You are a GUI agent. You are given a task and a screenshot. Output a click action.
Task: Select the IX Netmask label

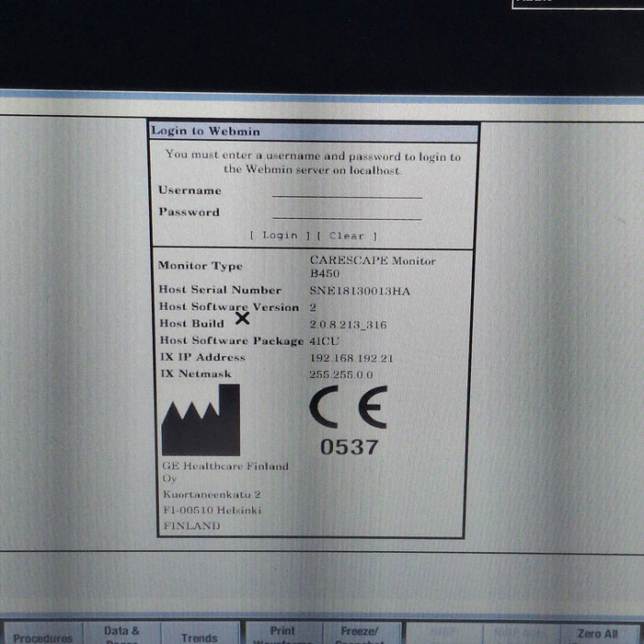point(196,374)
